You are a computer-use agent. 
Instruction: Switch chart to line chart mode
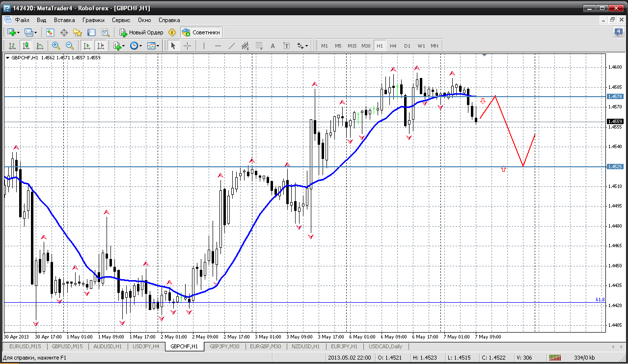(x=40, y=46)
